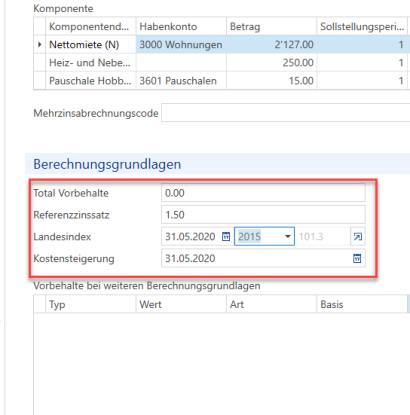Select the 2'127.00 amount cell
The image size is (410, 415).
pyautogui.click(x=271, y=44)
